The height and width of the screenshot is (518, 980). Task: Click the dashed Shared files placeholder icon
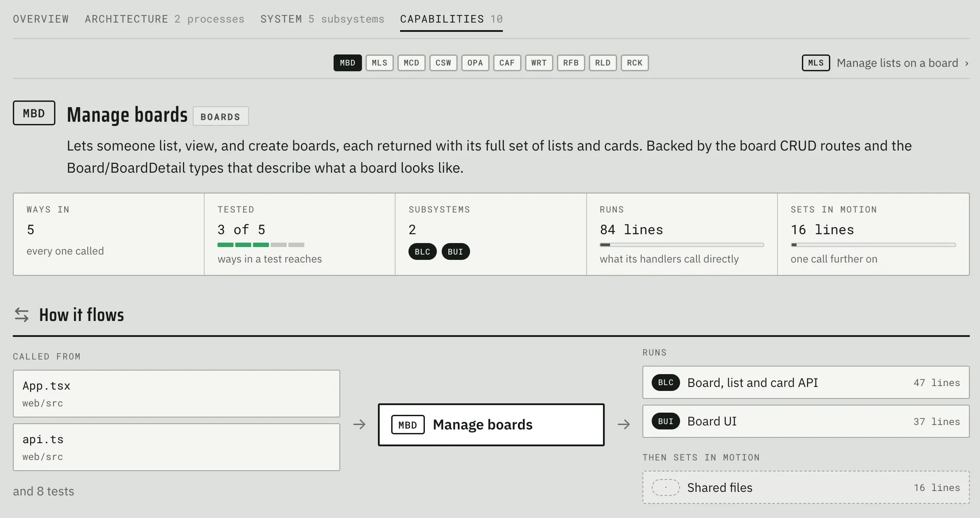pos(665,487)
